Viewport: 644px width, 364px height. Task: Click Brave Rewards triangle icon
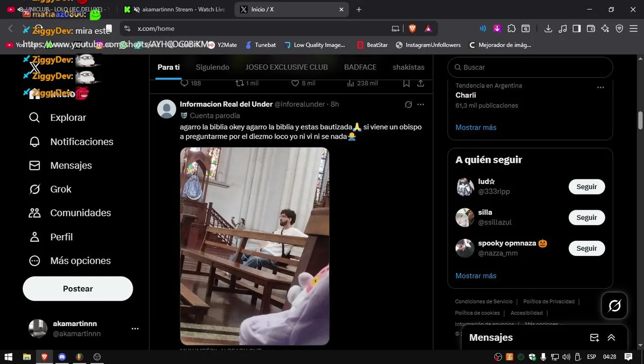pyautogui.click(x=428, y=29)
